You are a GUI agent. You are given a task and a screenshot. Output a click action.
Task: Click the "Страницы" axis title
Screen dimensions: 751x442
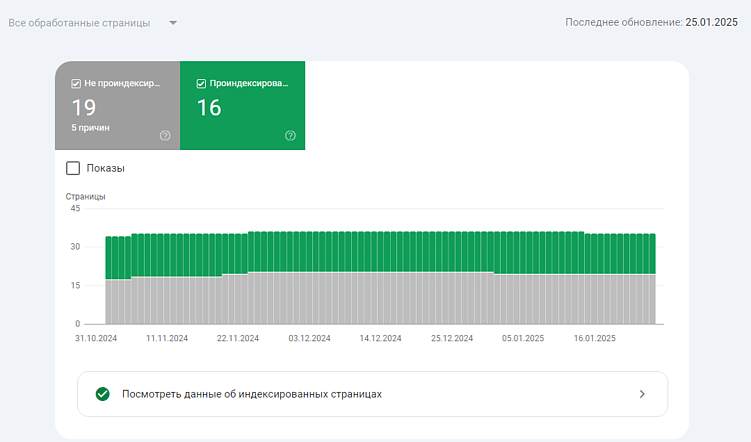pyautogui.click(x=85, y=196)
